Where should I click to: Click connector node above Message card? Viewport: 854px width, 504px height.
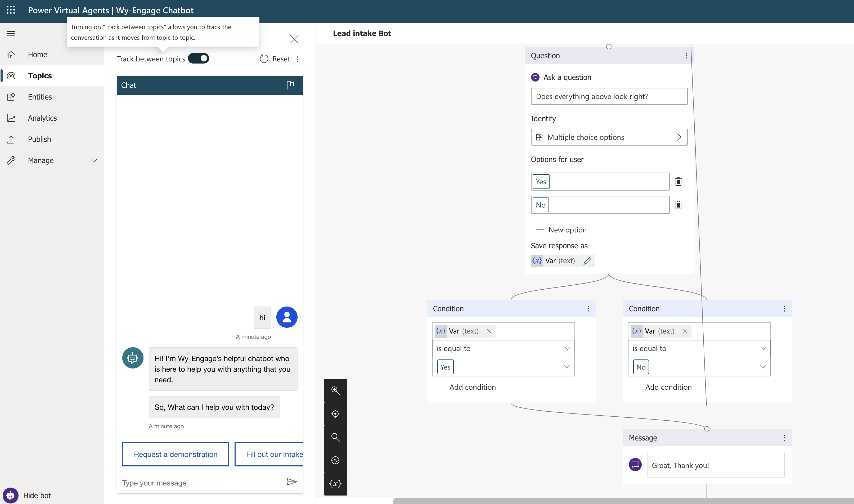[707, 429]
